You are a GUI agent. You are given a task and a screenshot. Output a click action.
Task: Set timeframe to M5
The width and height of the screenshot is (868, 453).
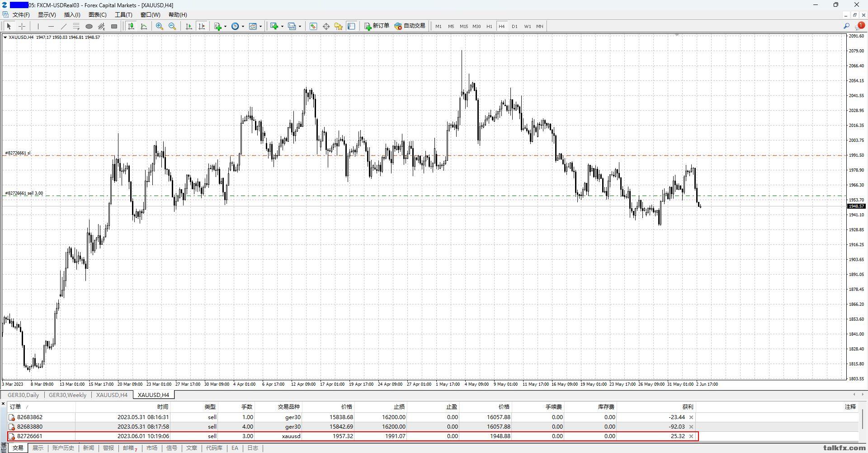451,26
